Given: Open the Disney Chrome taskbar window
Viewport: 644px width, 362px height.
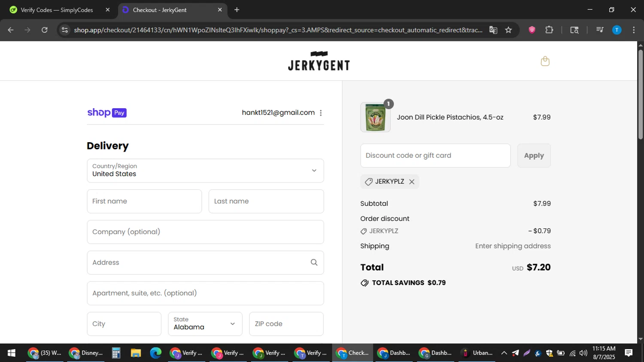Looking at the screenshot, I should tap(86, 353).
